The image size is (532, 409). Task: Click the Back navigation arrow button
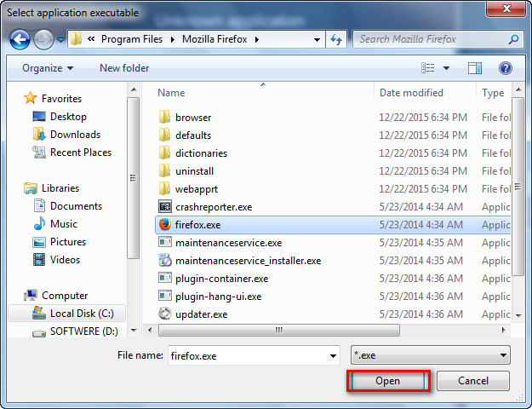pos(20,40)
